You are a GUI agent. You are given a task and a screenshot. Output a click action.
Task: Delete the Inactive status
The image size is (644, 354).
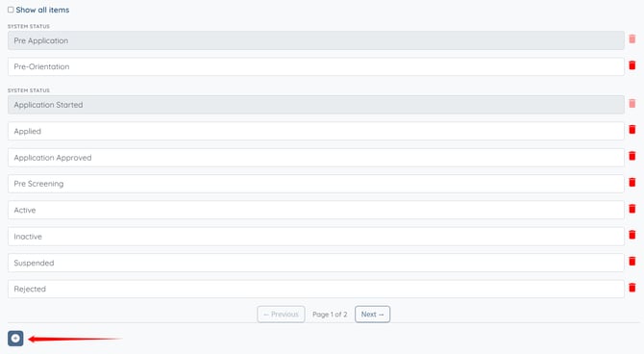(x=632, y=235)
